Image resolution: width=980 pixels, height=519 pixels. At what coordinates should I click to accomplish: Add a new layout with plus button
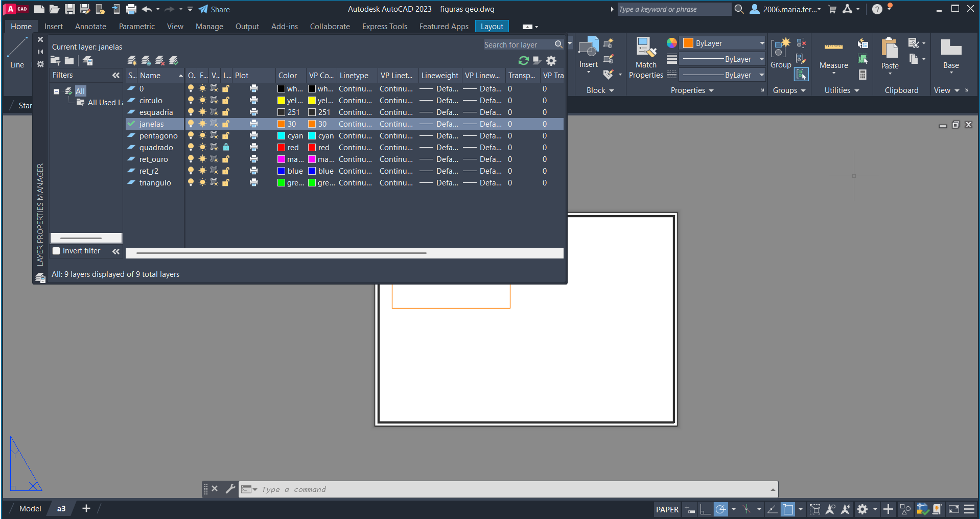pos(86,508)
